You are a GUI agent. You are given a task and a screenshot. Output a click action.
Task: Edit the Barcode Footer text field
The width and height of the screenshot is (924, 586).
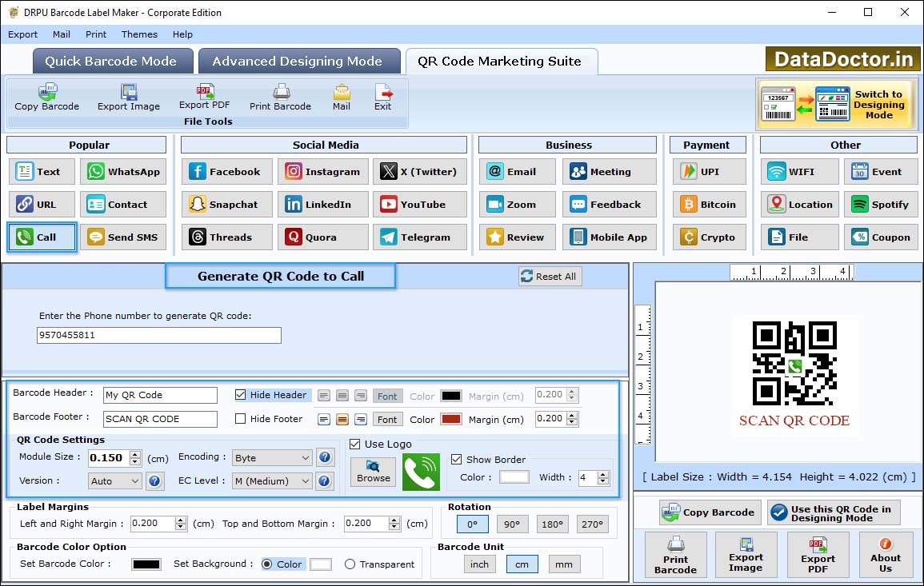click(160, 419)
